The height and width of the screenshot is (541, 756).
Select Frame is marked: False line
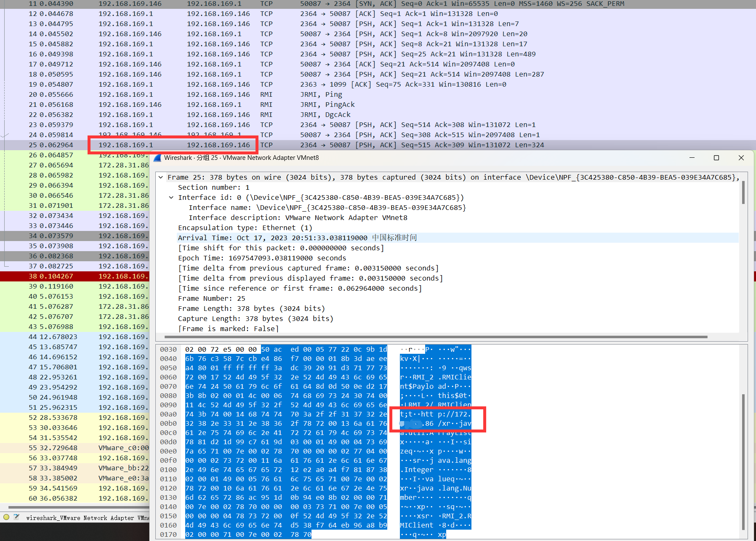click(228, 329)
